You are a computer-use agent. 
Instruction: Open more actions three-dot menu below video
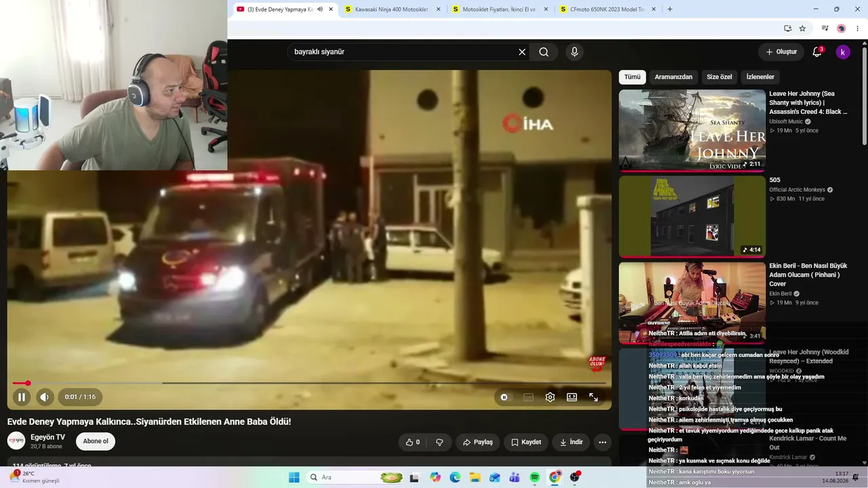(x=602, y=442)
